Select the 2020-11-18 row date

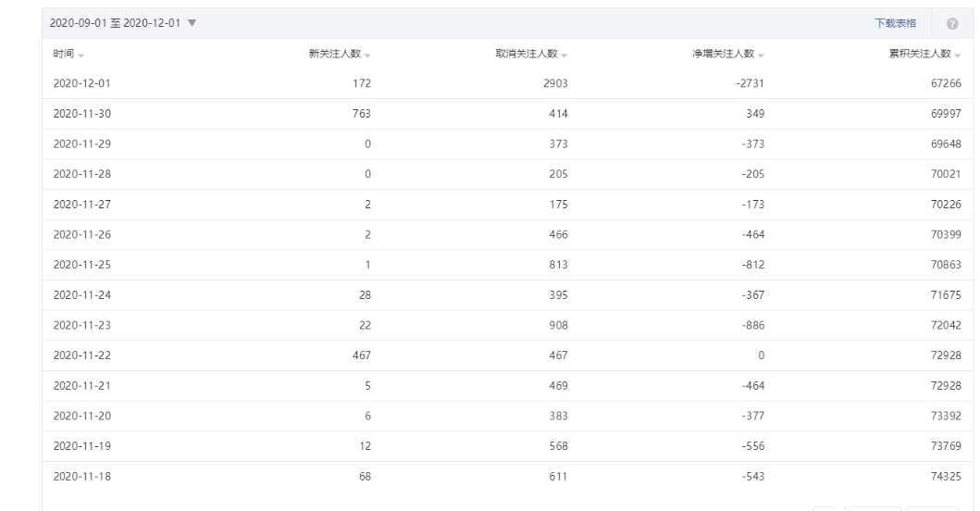81,477
